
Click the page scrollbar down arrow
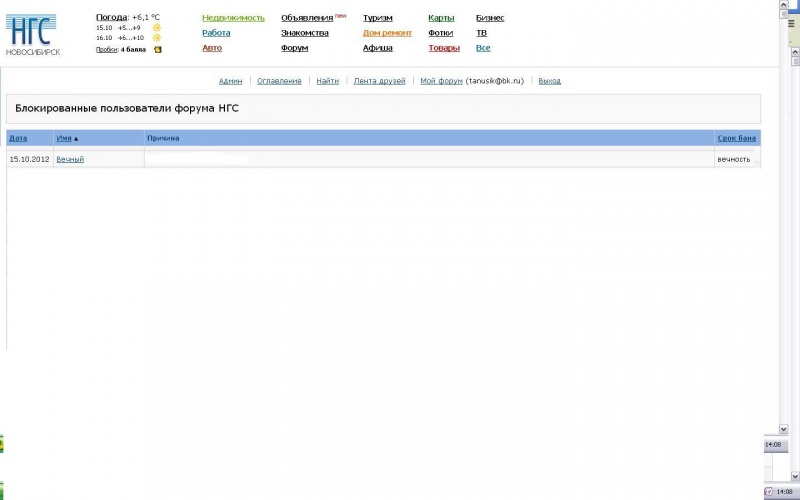[783, 429]
